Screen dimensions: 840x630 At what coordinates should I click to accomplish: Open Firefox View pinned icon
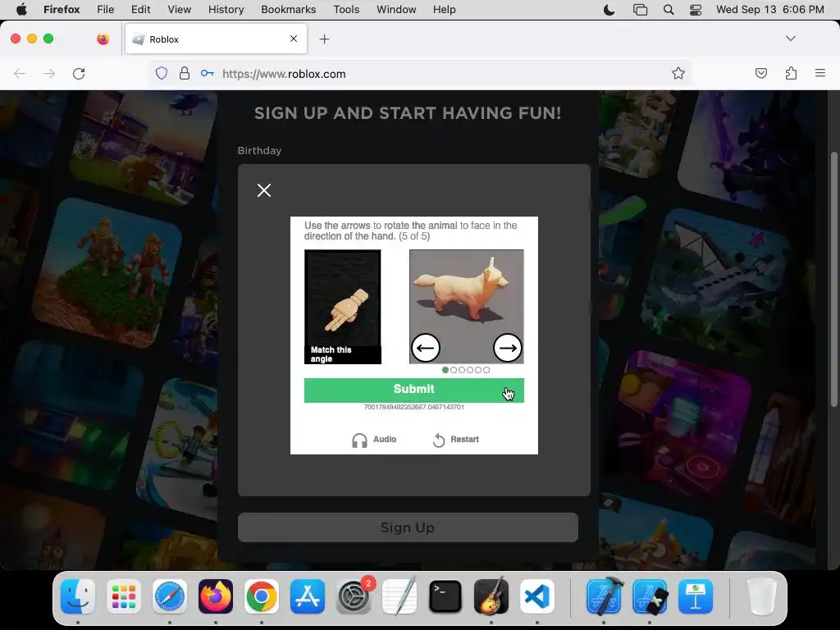(103, 39)
